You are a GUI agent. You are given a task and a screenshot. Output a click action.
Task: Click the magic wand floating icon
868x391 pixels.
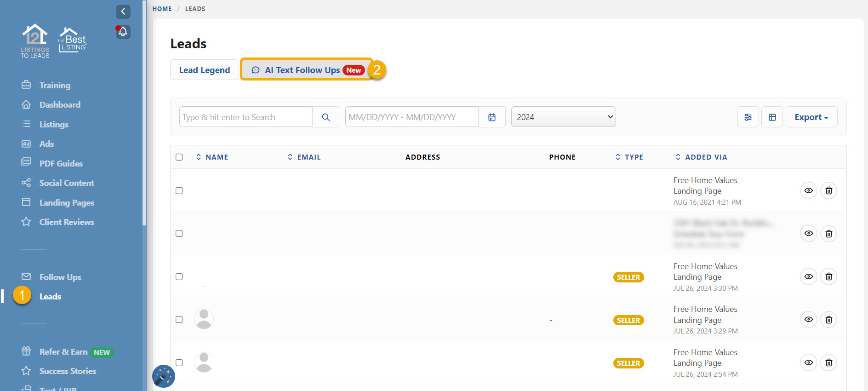click(x=163, y=376)
